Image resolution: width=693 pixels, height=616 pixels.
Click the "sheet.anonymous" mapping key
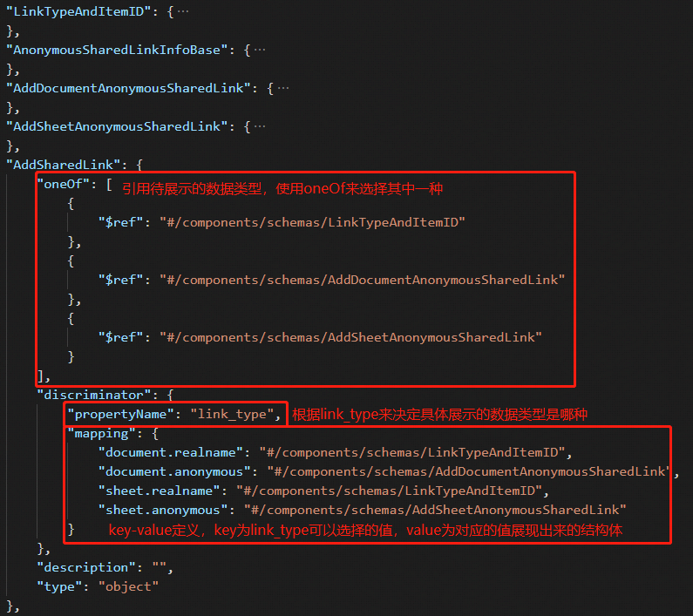tap(163, 510)
